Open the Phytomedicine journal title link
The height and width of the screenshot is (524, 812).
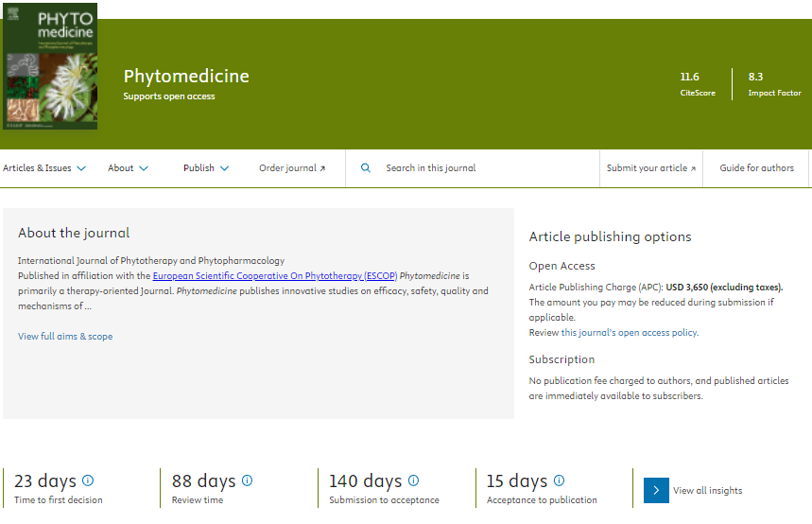pos(186,77)
